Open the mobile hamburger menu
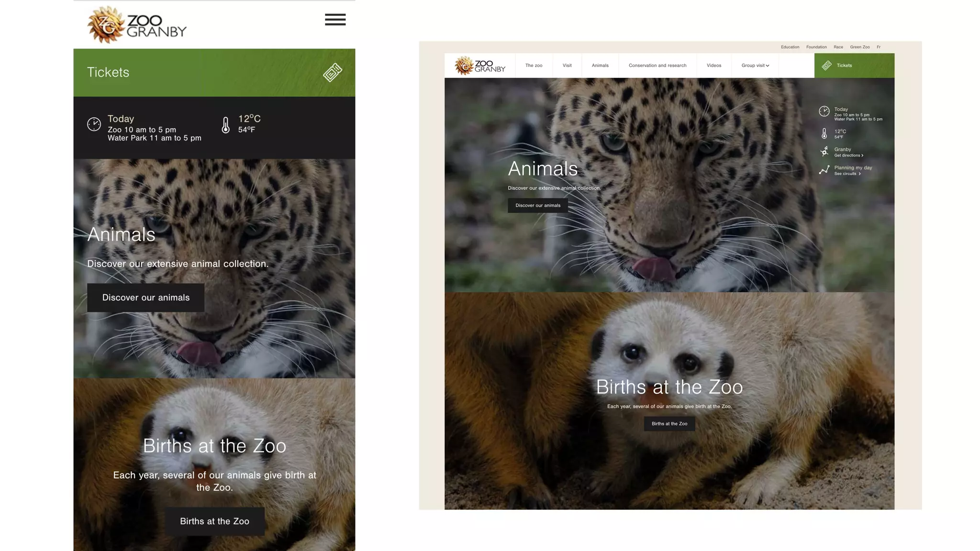Viewport: 980px width, 551px height. coord(335,20)
